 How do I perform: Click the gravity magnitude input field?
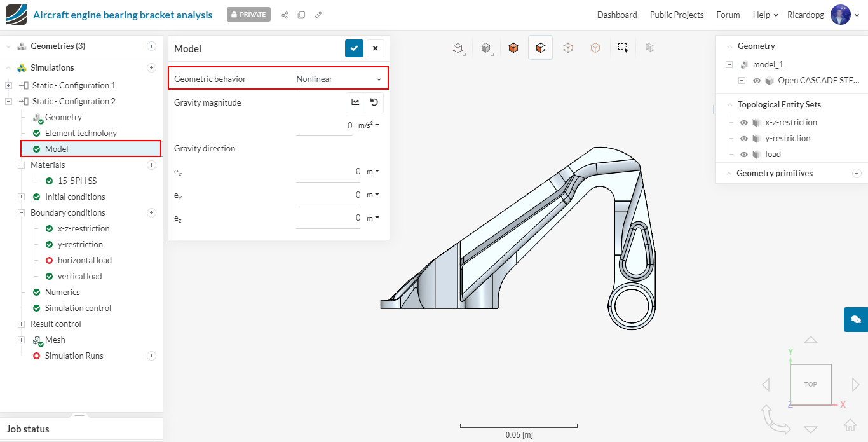pyautogui.click(x=324, y=125)
